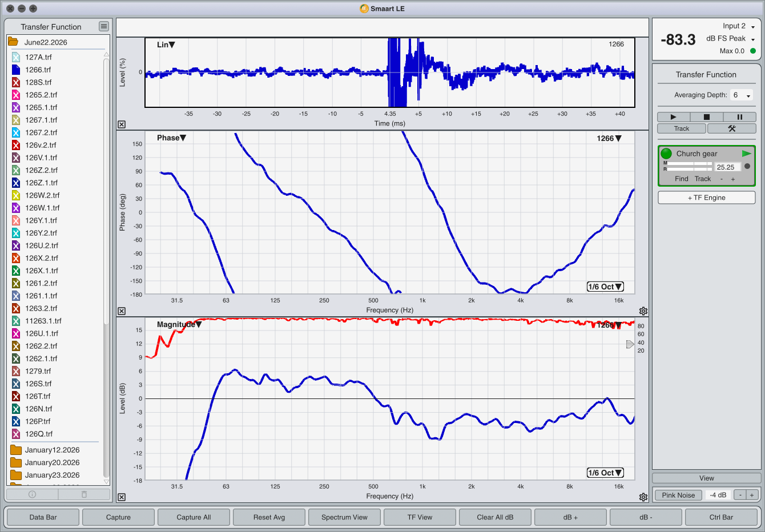Click the coherence threshold slider marker
765x532 pixels.
tap(630, 344)
